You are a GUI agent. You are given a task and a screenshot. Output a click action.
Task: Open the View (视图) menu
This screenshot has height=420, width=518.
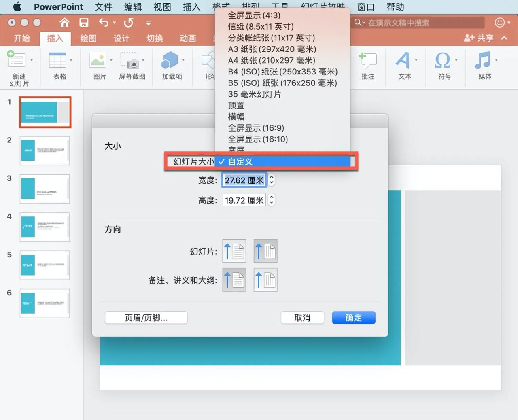[x=162, y=7]
